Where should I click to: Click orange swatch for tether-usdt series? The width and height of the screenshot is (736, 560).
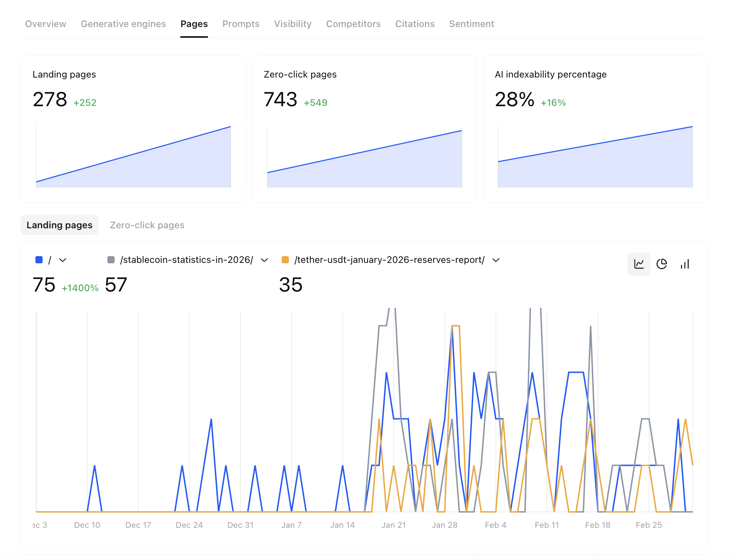[285, 260]
